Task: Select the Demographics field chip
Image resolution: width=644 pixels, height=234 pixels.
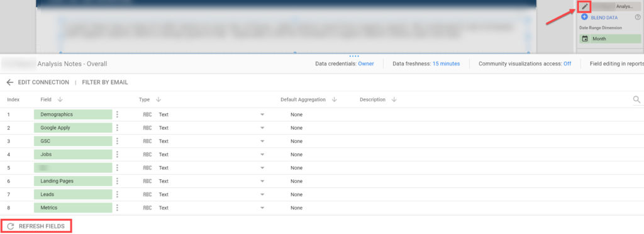Action: click(73, 114)
